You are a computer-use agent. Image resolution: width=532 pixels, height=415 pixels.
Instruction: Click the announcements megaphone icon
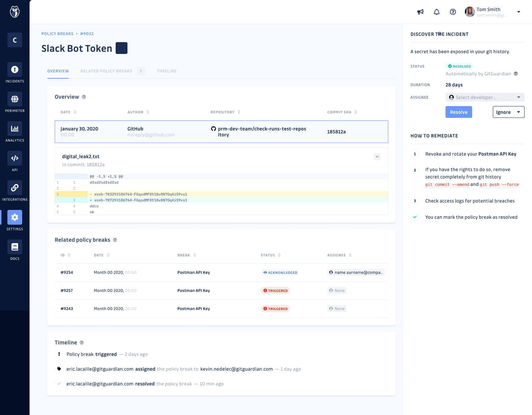420,12
